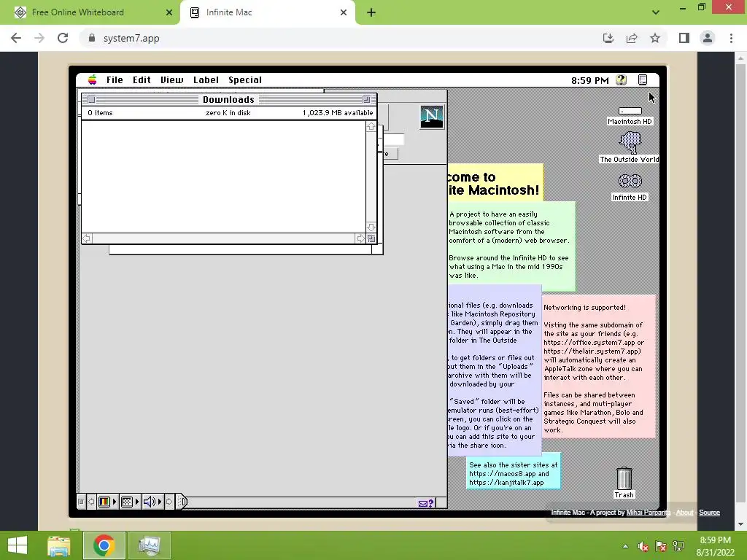Collapse the Control Strip end tab
Screen dimensions: 747x560
pyautogui.click(x=182, y=502)
